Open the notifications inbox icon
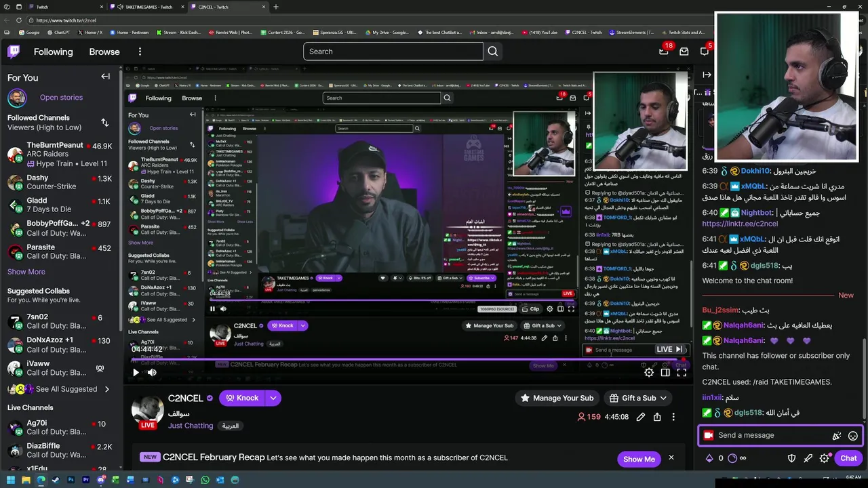 [684, 52]
